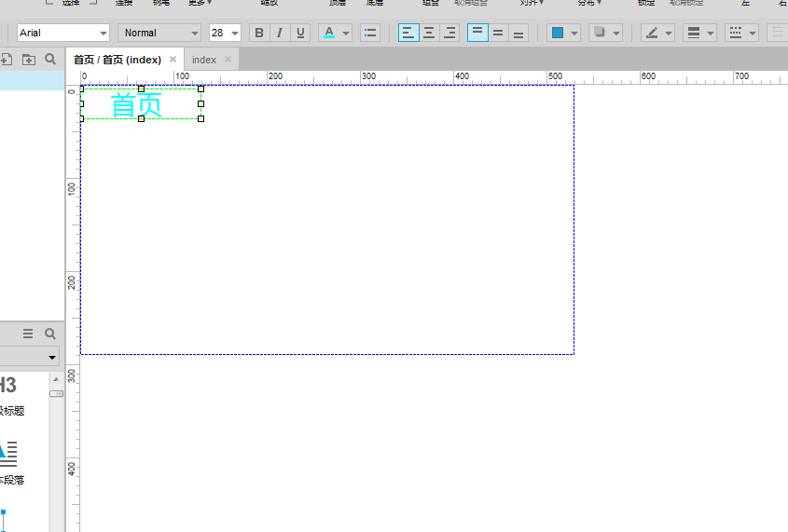
Task: Click the bottom-center handle of 首页 widget
Action: coord(141,119)
